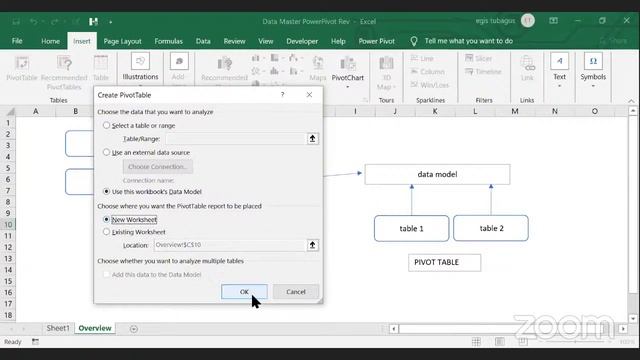Switch to the Home tab
This screenshot has height=360, width=640.
point(50,41)
